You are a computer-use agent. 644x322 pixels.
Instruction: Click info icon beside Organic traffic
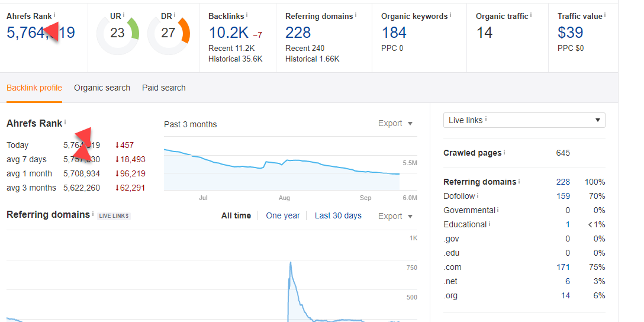(530, 15)
